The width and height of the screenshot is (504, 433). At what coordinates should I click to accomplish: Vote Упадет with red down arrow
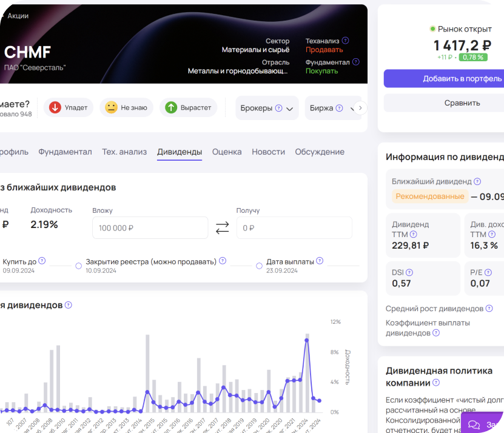[x=68, y=107]
